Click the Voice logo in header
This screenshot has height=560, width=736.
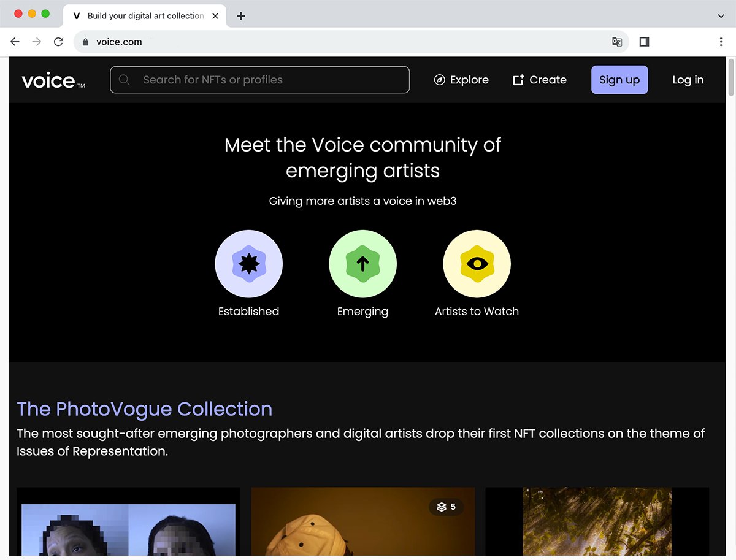point(53,80)
